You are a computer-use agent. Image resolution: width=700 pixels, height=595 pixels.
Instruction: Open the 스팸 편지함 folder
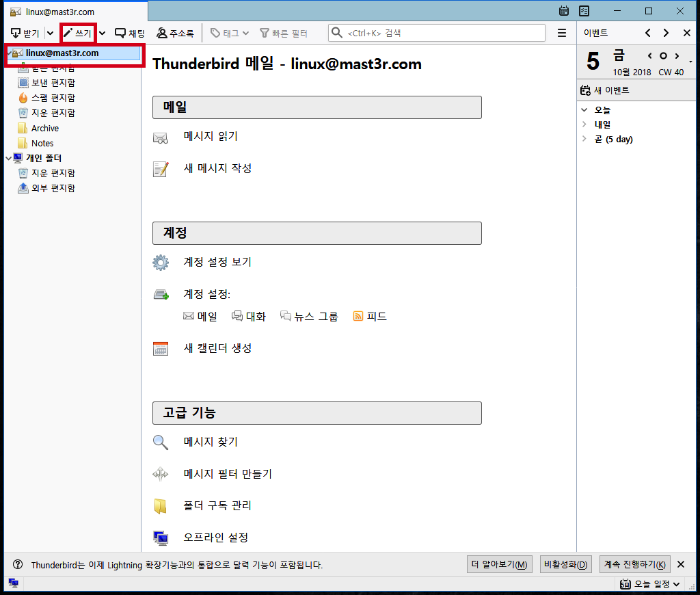coord(53,98)
